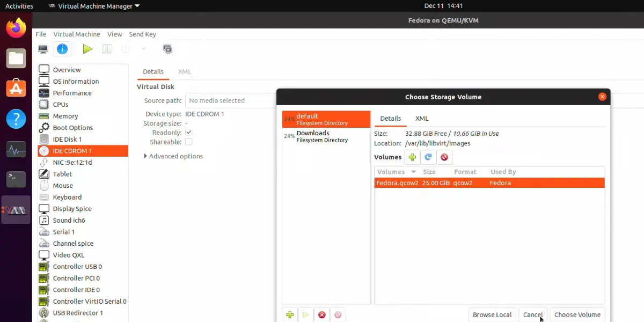Open the Virtual Machine menu
644x322 pixels.
[77, 34]
